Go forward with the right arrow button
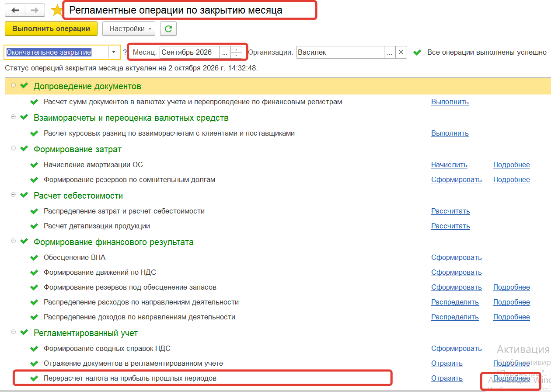551x392 pixels. pos(35,10)
